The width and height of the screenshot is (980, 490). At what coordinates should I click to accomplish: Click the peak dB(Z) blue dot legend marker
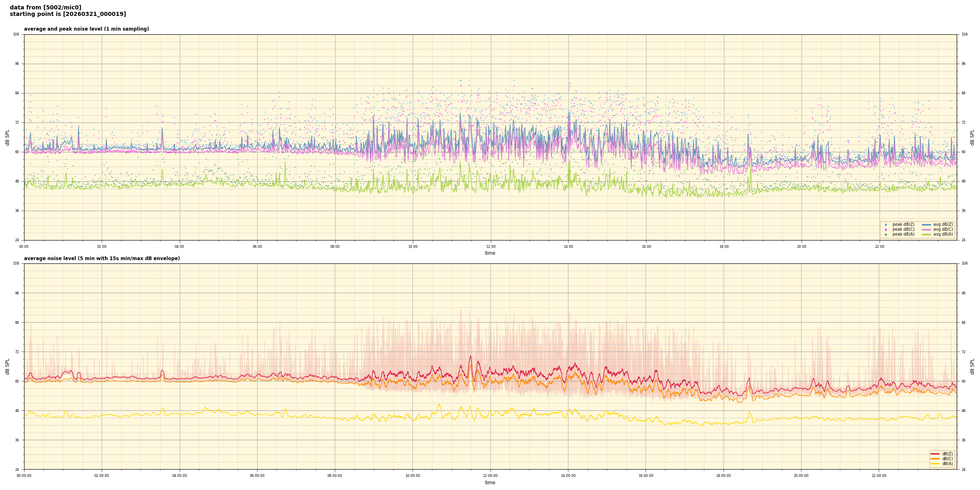click(x=886, y=225)
